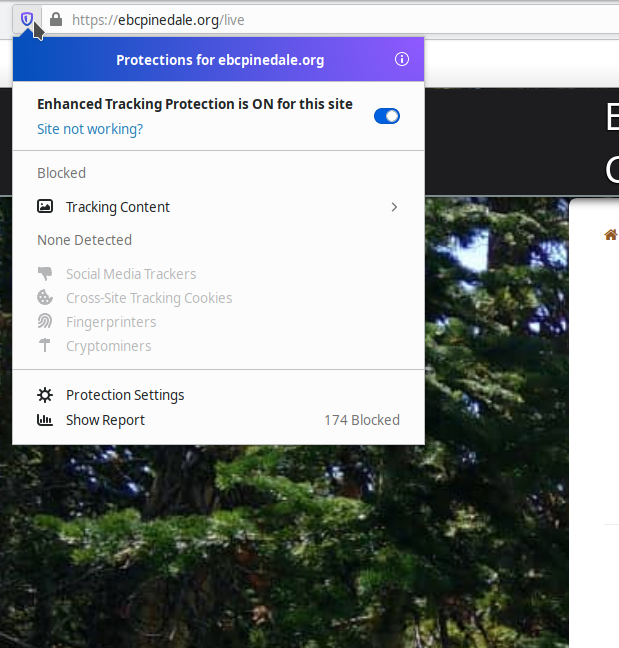
Task: Turn off Enhanced Tracking Protection toggle
Action: [387, 116]
